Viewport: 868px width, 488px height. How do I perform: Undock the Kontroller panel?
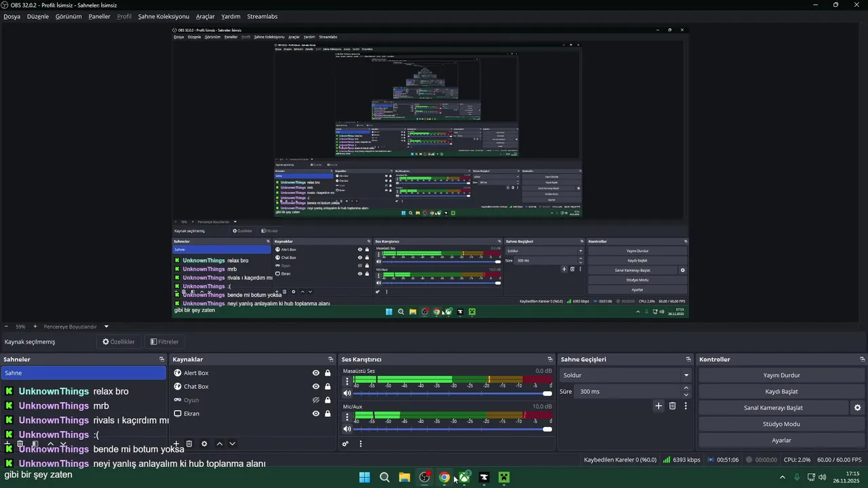click(x=863, y=359)
